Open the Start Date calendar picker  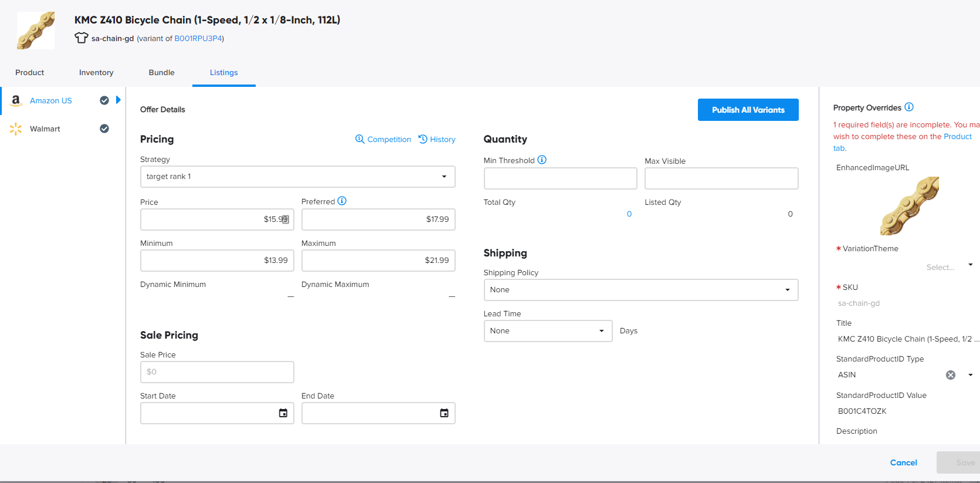pyautogui.click(x=283, y=413)
